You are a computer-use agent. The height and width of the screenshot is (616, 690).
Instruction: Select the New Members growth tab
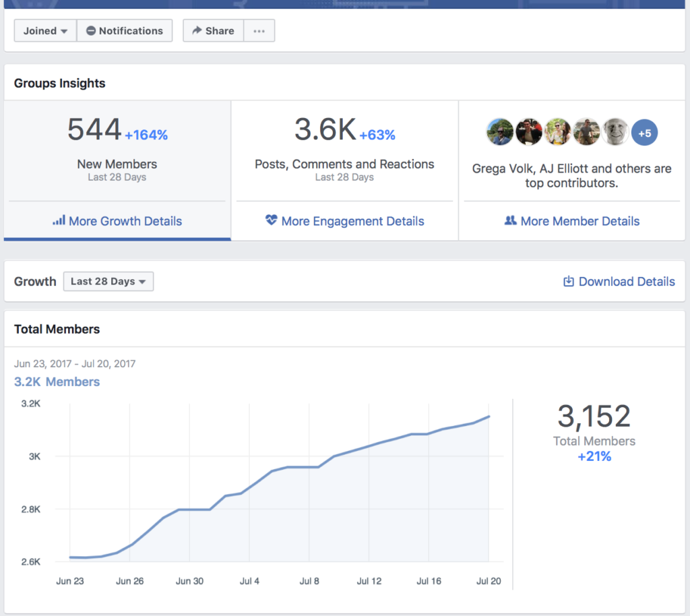(117, 150)
